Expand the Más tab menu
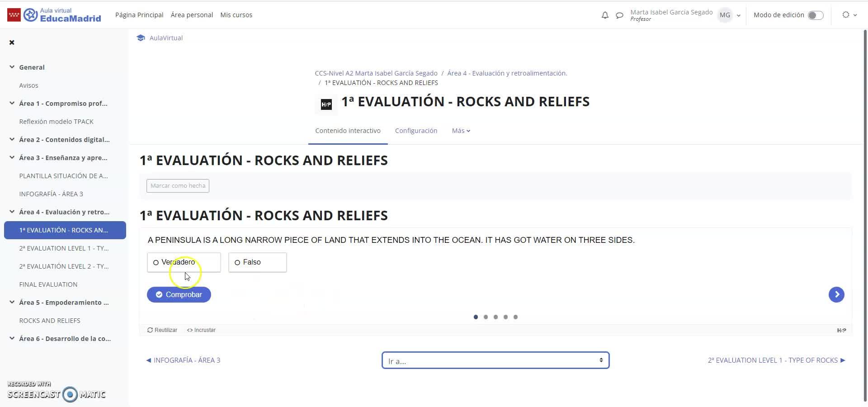868x407 pixels. coord(461,131)
